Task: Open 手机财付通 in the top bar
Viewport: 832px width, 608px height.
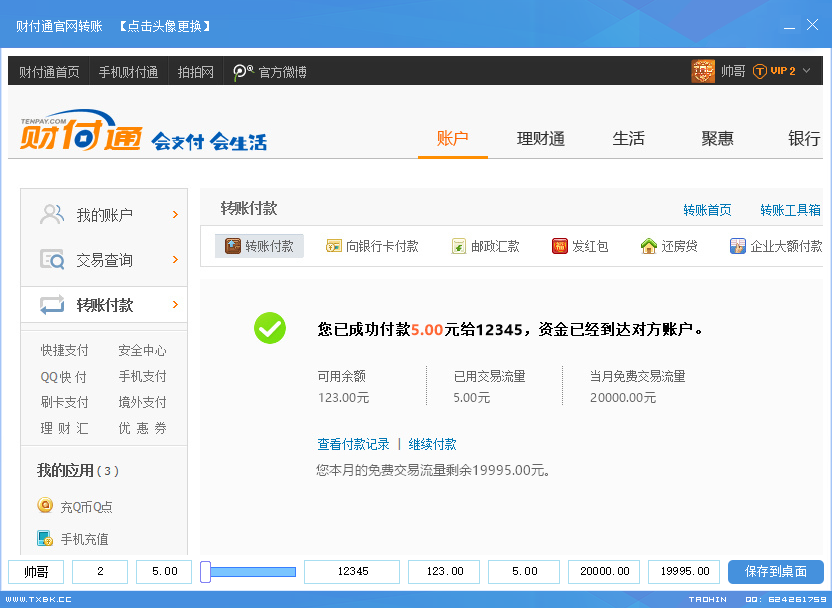Action: pos(128,72)
